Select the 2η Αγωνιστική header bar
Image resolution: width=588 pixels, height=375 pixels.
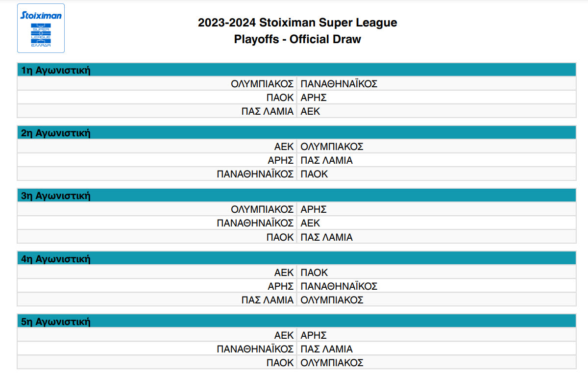[296, 133]
